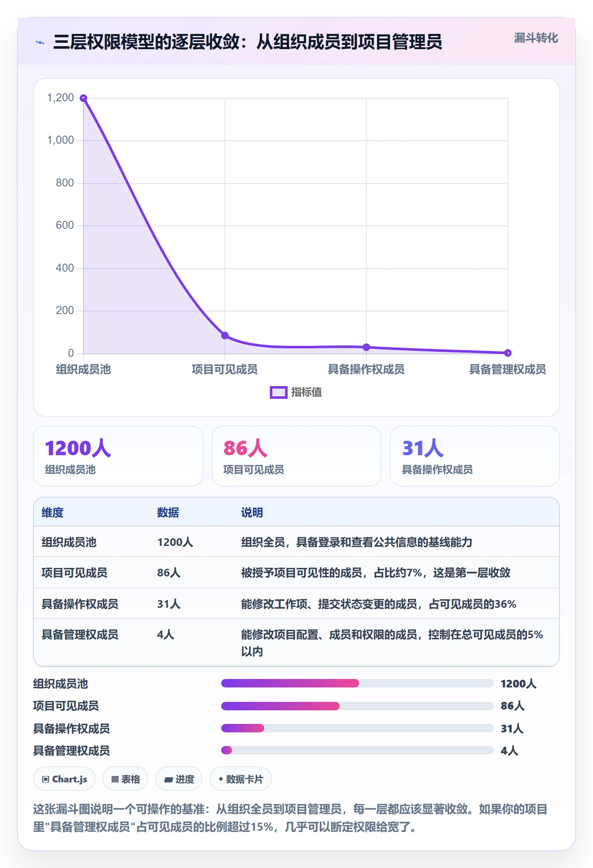Click the description about 修改项目配置 admins
593x868 pixels.
coord(392,643)
